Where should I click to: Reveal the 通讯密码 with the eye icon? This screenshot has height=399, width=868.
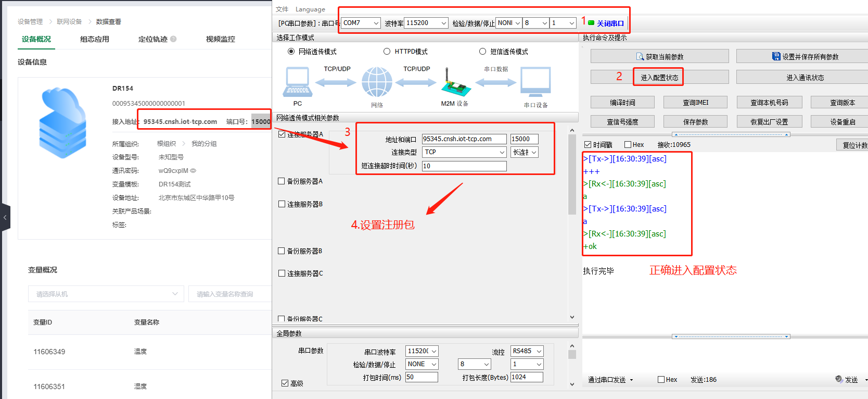point(194,171)
